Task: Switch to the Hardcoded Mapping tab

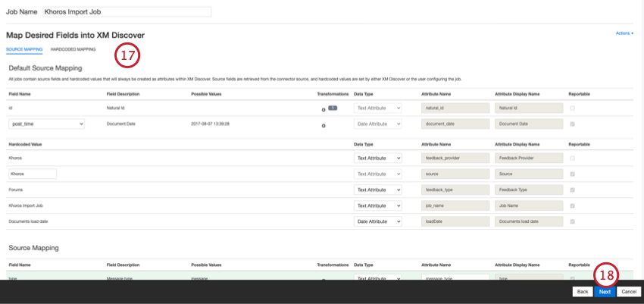Action: [x=73, y=49]
